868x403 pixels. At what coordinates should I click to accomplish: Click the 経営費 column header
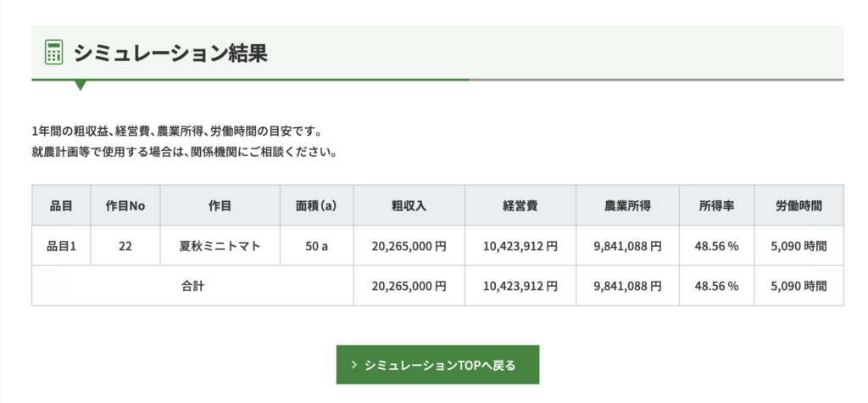tap(520, 205)
